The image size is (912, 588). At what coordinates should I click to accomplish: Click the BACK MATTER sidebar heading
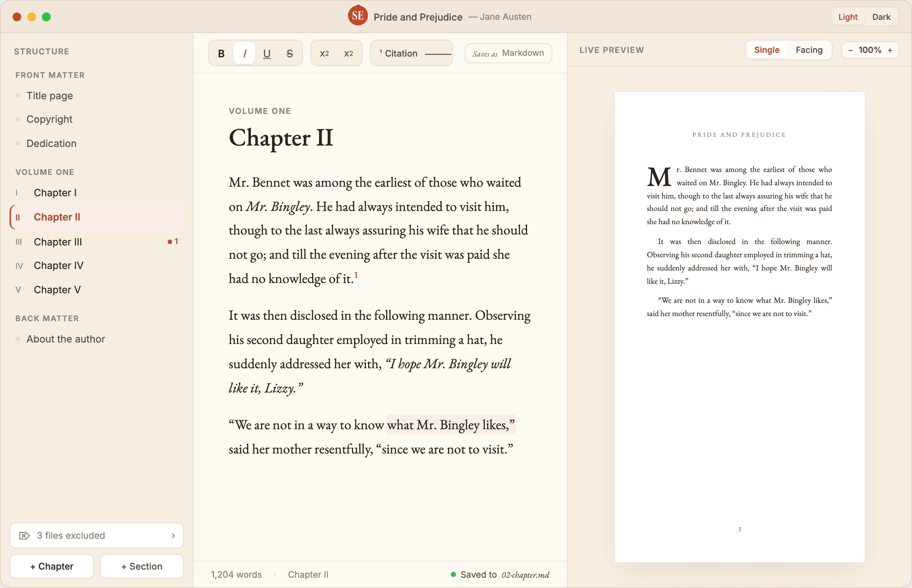[47, 318]
